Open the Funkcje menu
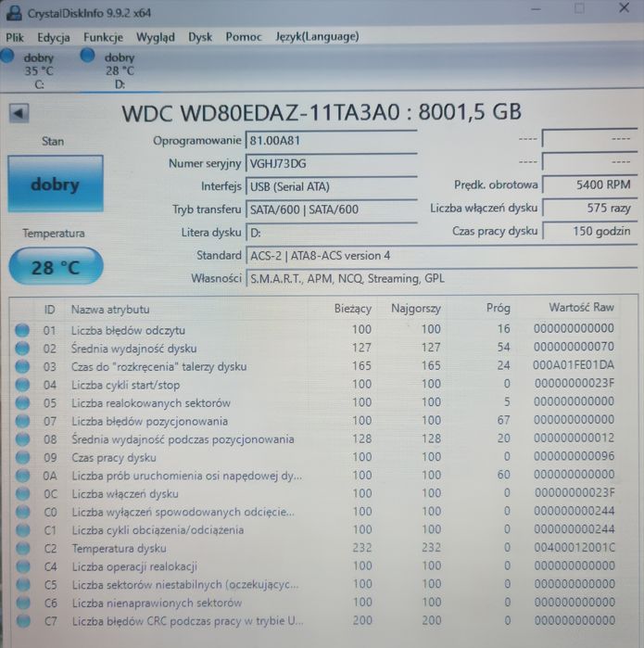The image size is (644, 648). click(x=103, y=37)
